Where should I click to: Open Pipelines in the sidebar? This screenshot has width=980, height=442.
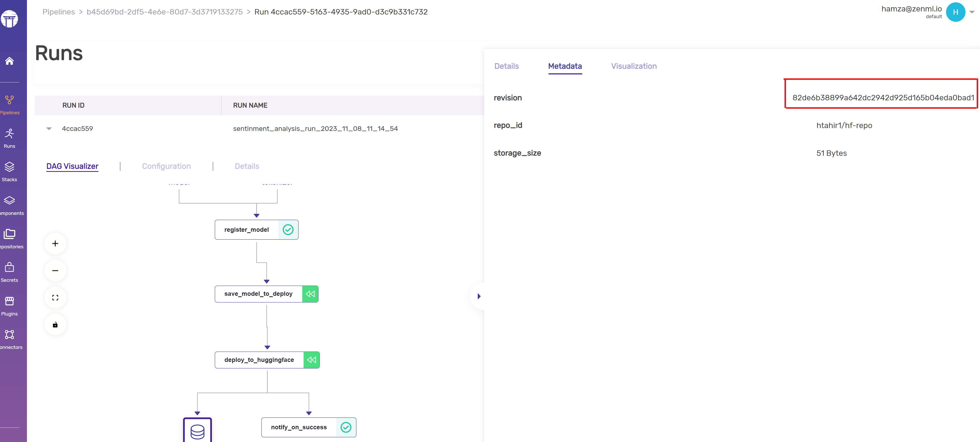(10, 104)
